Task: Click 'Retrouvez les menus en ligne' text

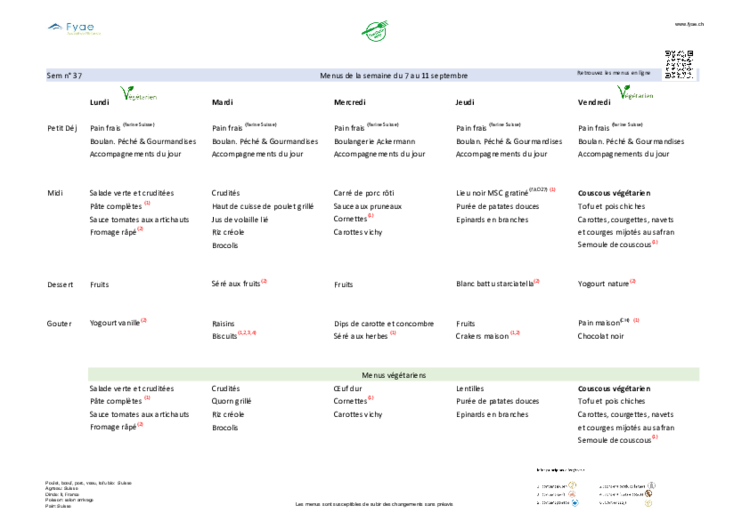Action: point(614,73)
